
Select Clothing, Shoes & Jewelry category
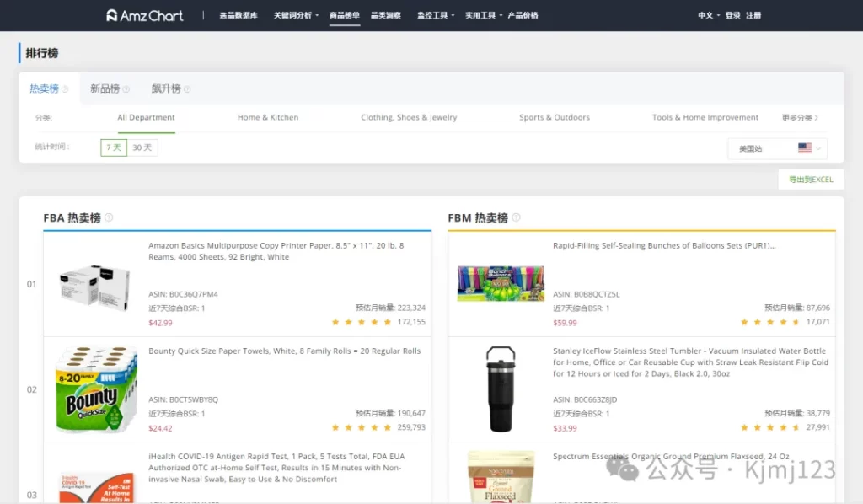tap(409, 117)
